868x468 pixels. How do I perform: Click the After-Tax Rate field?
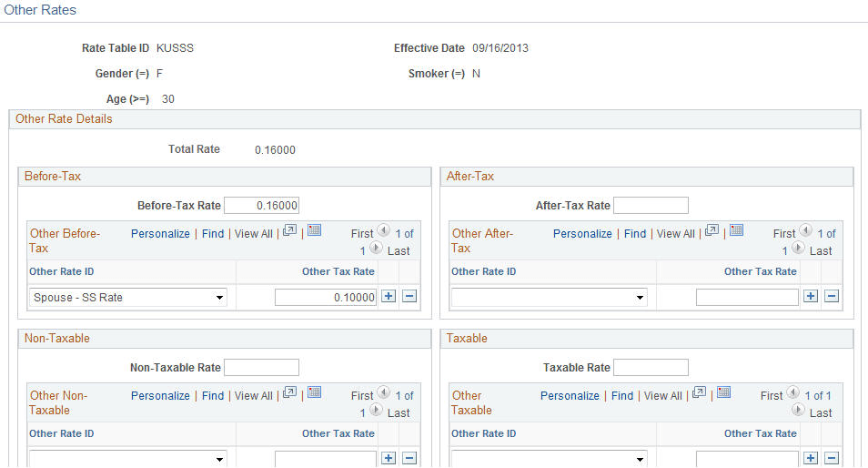click(651, 206)
